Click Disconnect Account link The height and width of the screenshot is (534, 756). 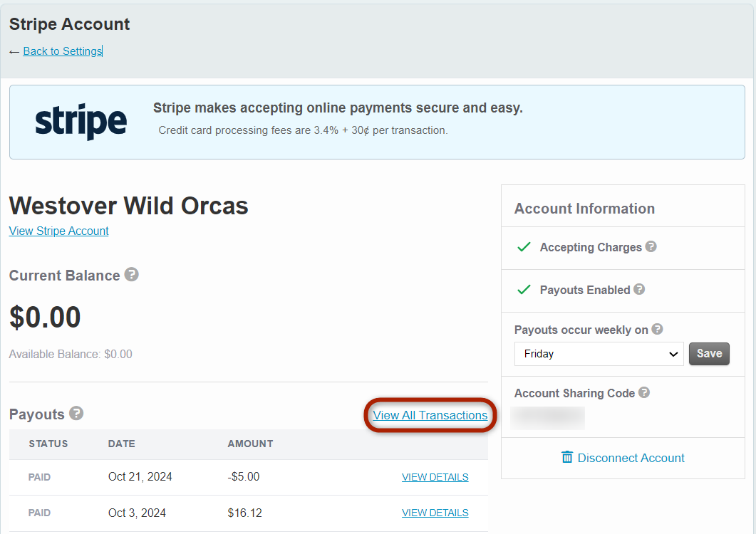click(x=631, y=458)
